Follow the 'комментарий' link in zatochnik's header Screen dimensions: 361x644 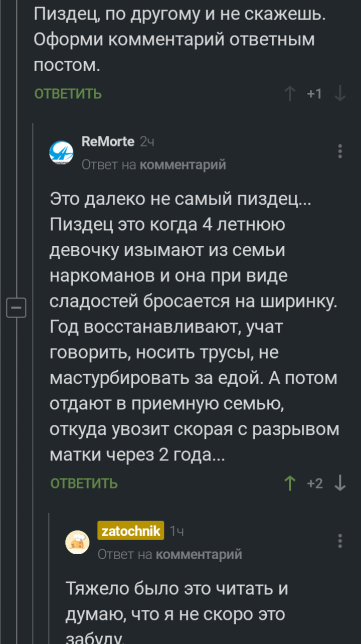pos(199,554)
